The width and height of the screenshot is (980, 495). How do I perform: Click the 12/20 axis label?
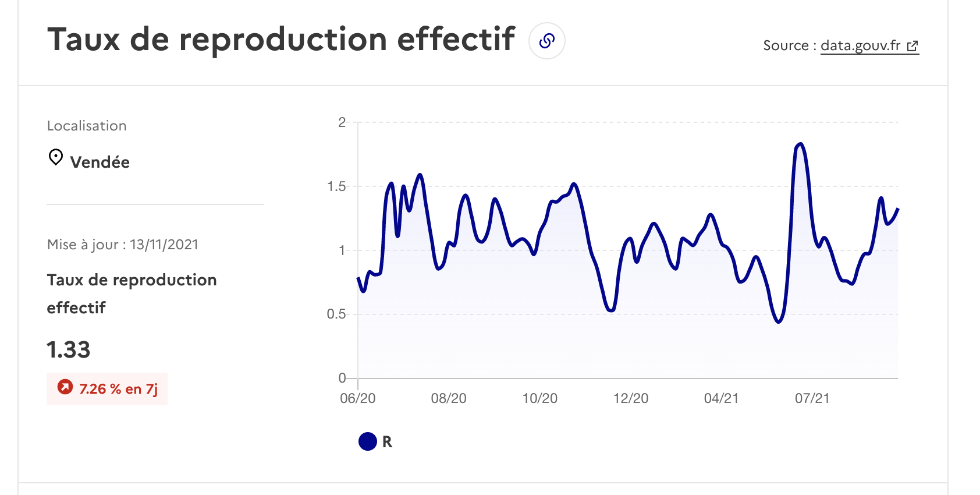click(631, 398)
